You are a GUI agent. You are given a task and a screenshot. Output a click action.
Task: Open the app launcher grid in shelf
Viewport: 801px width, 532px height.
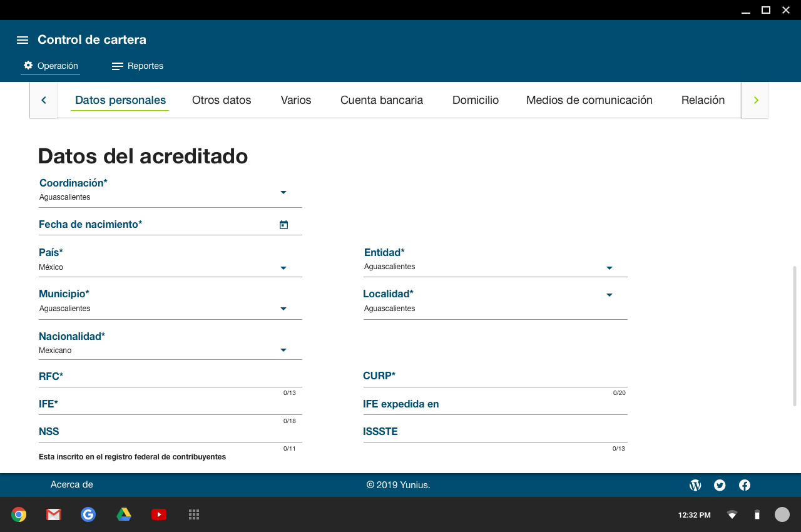(x=194, y=514)
